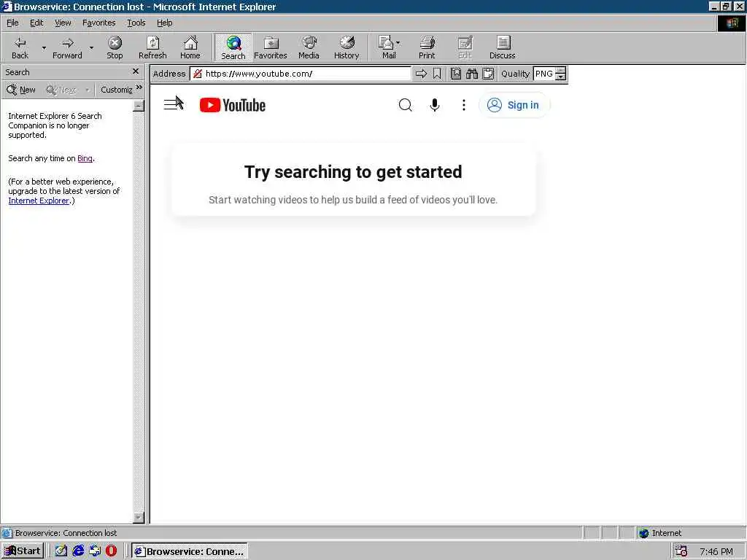Click the bookmark icon beside Go arrow

(437, 74)
